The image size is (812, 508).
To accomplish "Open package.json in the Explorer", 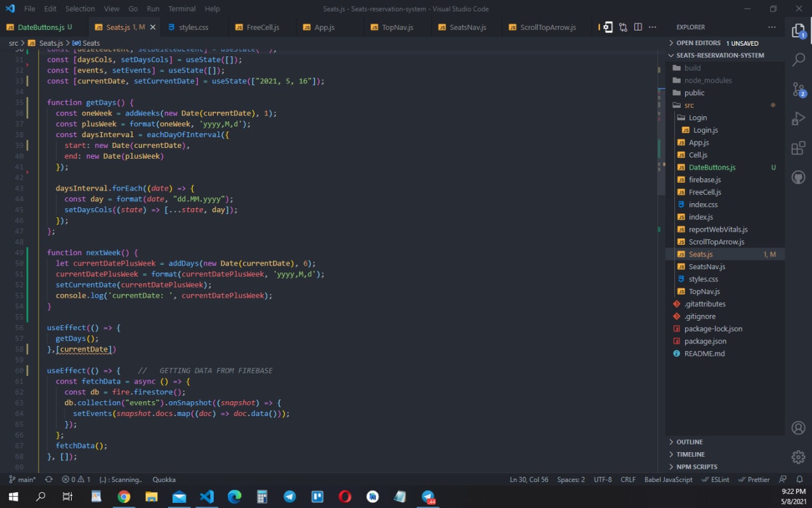I will click(705, 341).
